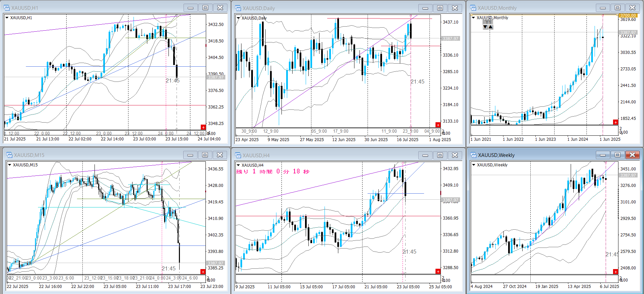Expand the XAUUSD,M15 chart triangle menu
This screenshot has height=294, width=644.
9,165
